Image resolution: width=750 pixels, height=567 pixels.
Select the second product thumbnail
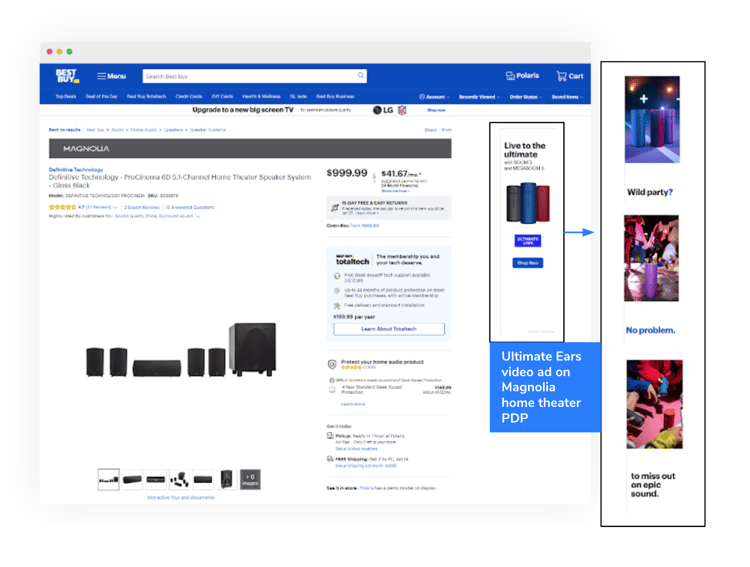click(132, 479)
